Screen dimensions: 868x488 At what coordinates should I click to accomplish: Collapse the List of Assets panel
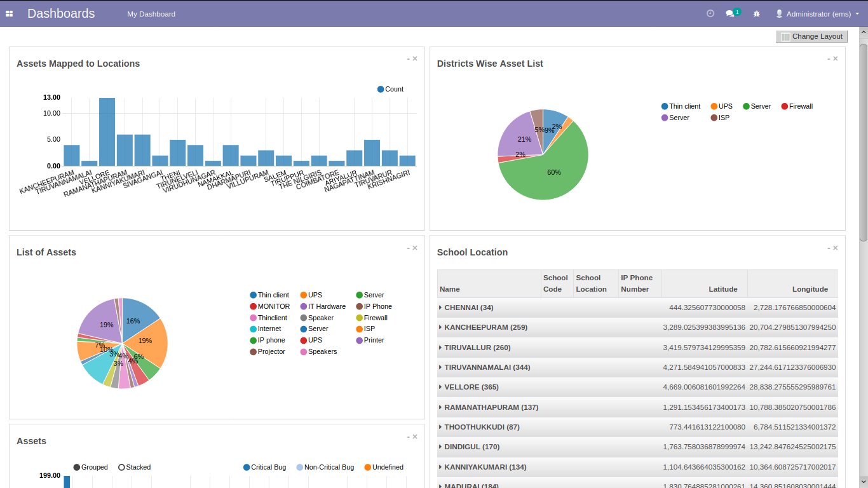[x=409, y=248]
